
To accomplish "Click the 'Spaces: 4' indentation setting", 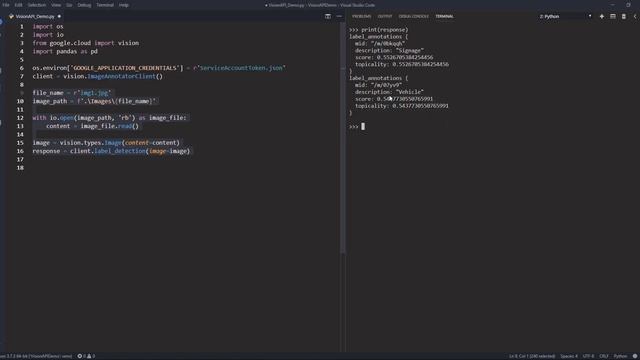I will click(569, 356).
